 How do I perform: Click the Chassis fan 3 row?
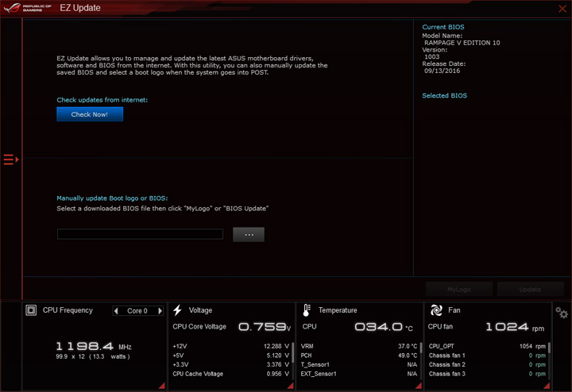click(x=487, y=374)
